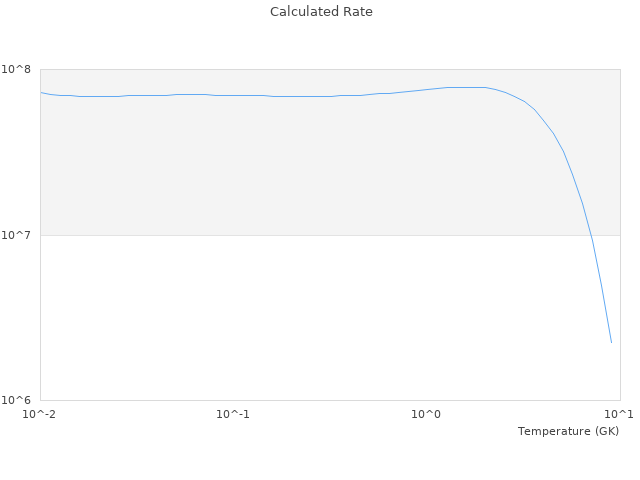Screen dimensions: 640x480
Task: Select the 10^7 horizontal gridline
Action: pyautogui.click(x=300, y=235)
